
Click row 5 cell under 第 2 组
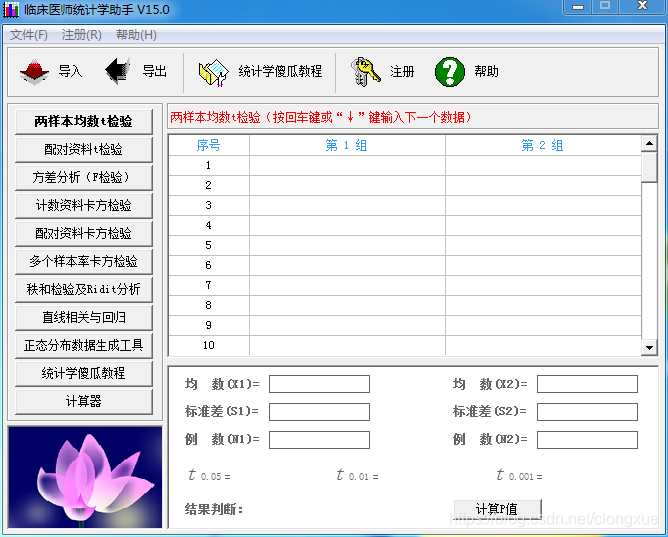pyautogui.click(x=543, y=245)
